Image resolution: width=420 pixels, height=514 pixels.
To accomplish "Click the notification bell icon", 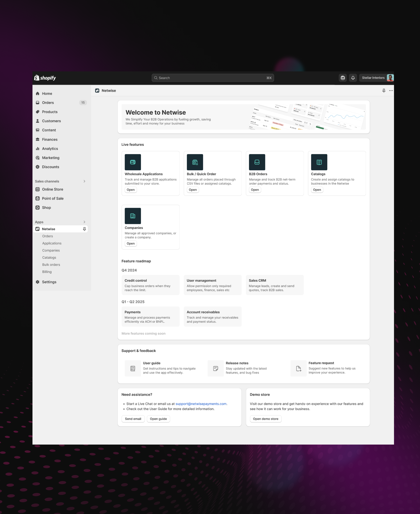I will click(x=353, y=78).
